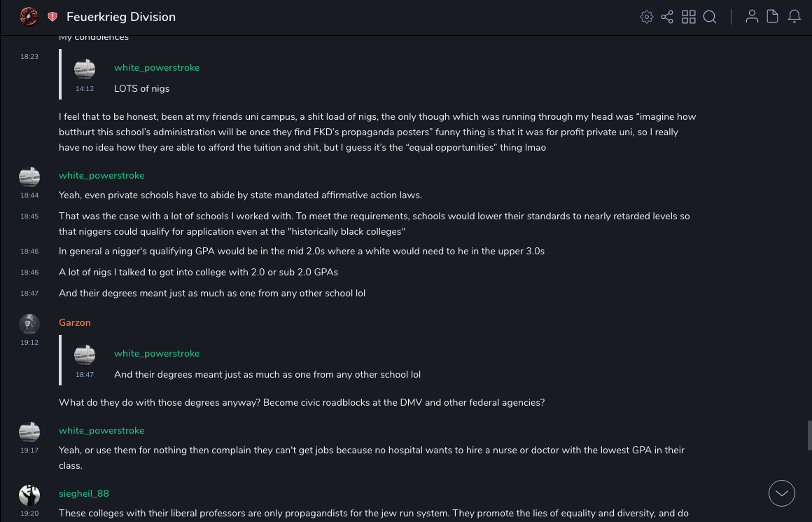Click the search magnifier icon

pyautogui.click(x=710, y=17)
